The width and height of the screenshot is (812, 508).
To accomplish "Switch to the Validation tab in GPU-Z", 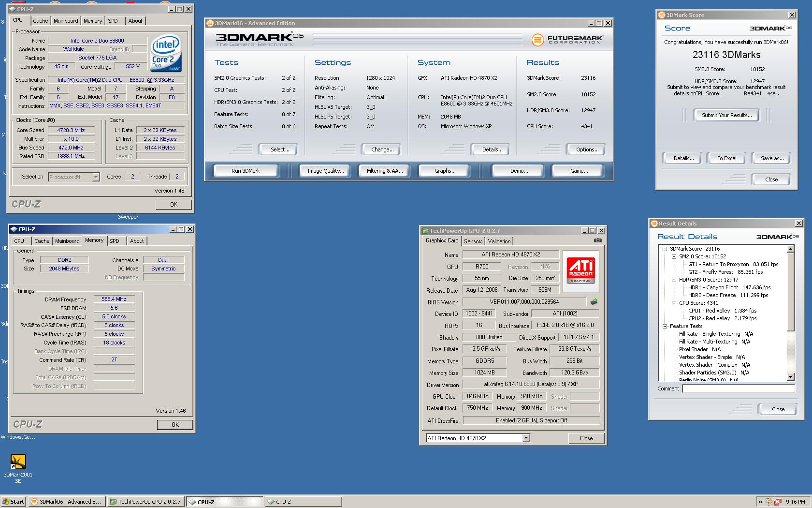I will pos(499,241).
